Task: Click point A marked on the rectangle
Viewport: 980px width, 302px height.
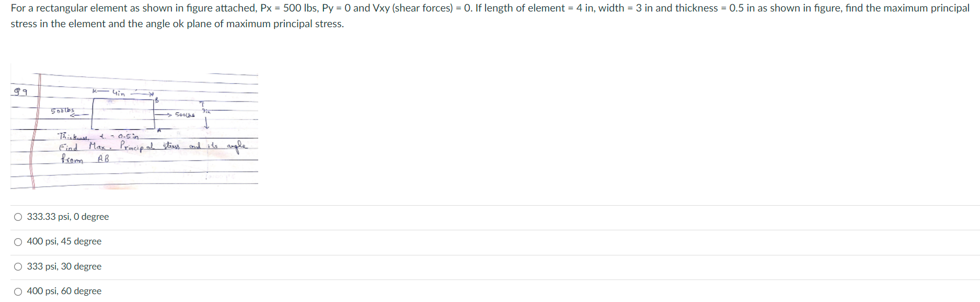Action: click(159, 130)
